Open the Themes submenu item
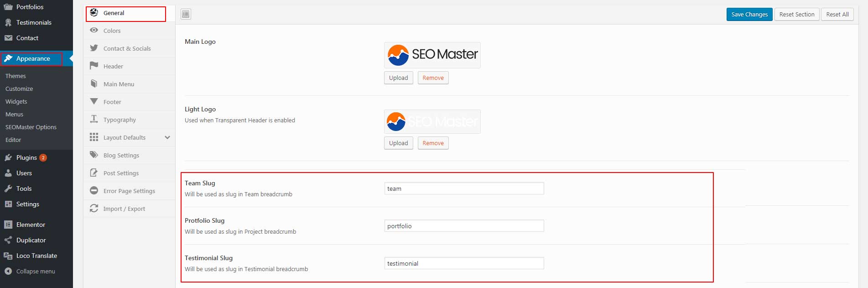 [x=16, y=76]
